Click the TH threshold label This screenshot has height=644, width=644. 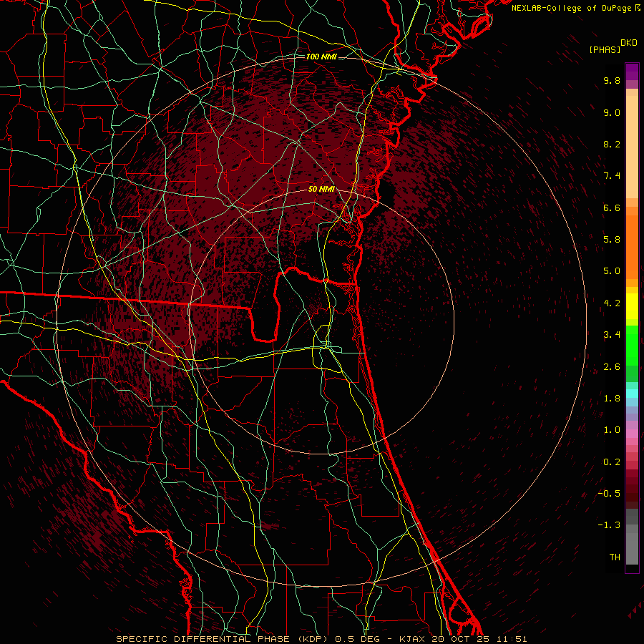615,557
